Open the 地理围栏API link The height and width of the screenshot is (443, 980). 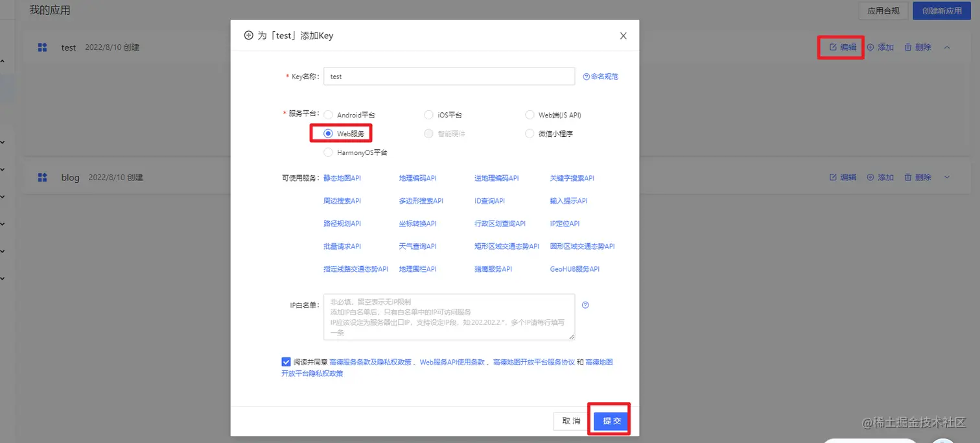(417, 269)
